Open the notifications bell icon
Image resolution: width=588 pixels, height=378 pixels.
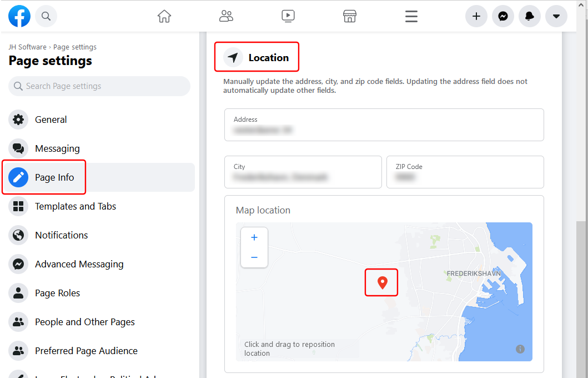529,16
